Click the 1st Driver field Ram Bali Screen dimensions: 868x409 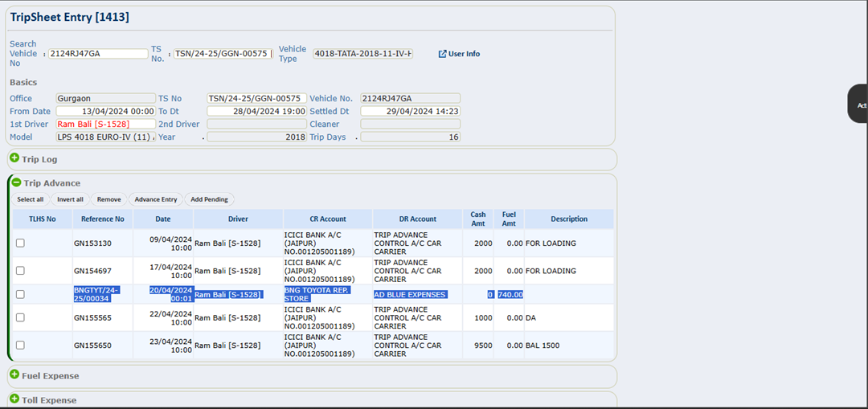pyautogui.click(x=105, y=125)
